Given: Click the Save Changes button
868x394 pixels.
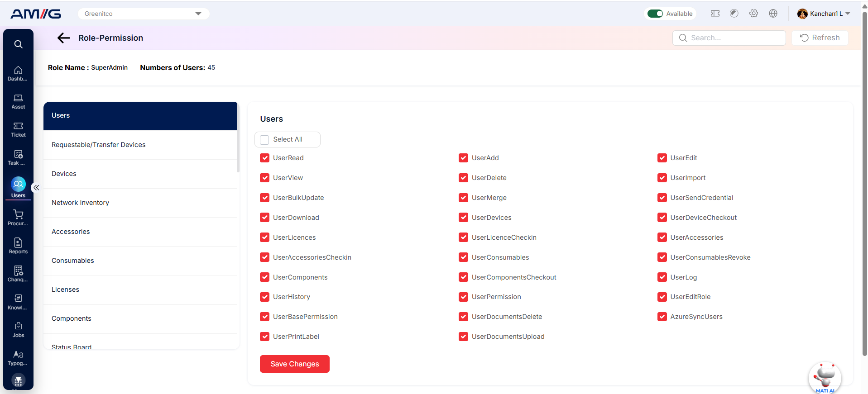Looking at the screenshot, I should click(x=295, y=364).
